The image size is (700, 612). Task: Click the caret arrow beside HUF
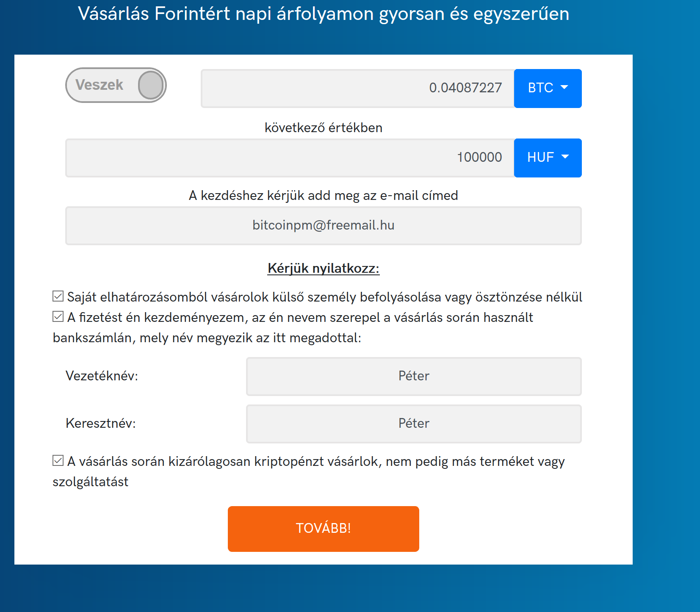pyautogui.click(x=565, y=157)
